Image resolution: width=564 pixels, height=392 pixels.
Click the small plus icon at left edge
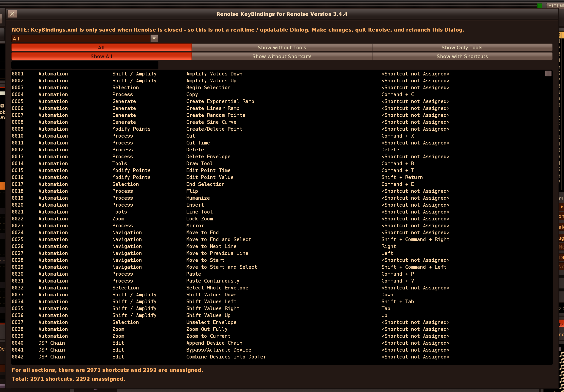point(2,106)
